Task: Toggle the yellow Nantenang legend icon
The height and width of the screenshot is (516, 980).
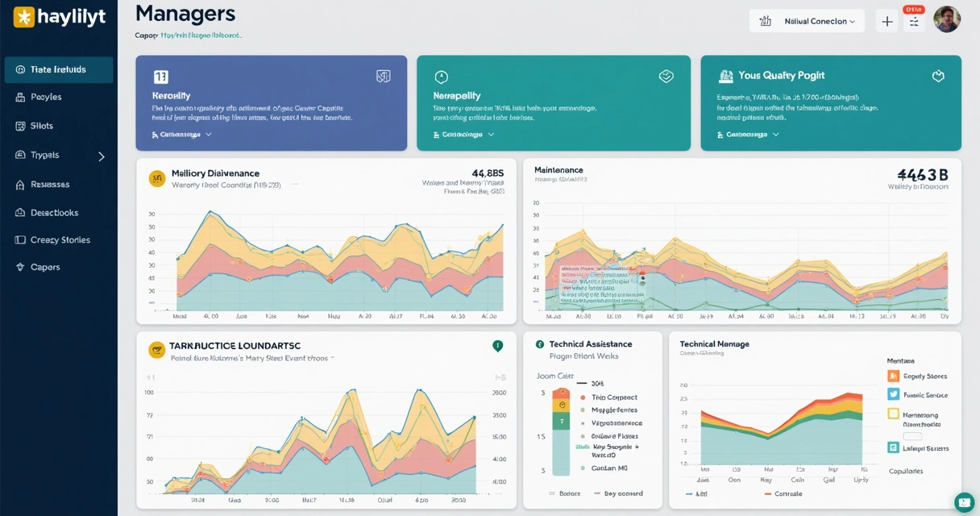Action: (893, 414)
